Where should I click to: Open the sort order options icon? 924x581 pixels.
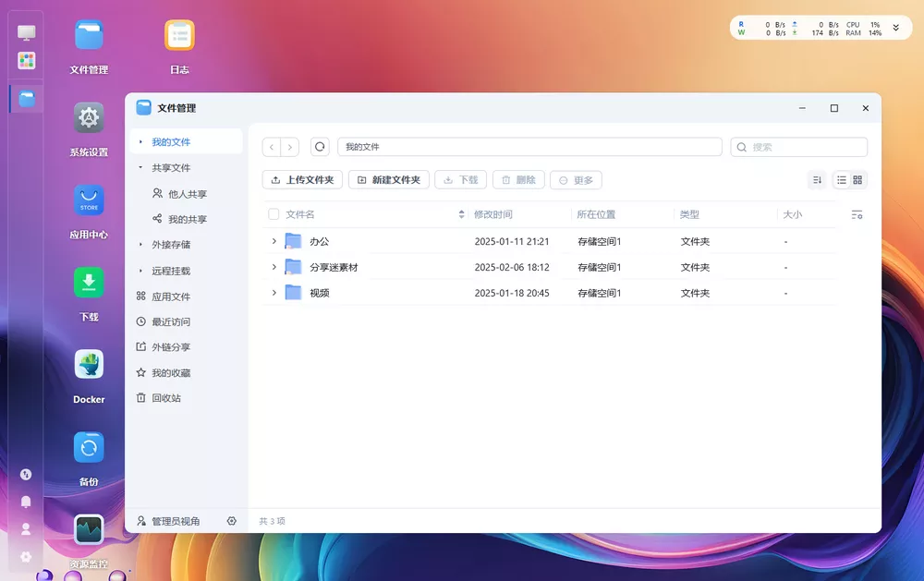coord(817,180)
